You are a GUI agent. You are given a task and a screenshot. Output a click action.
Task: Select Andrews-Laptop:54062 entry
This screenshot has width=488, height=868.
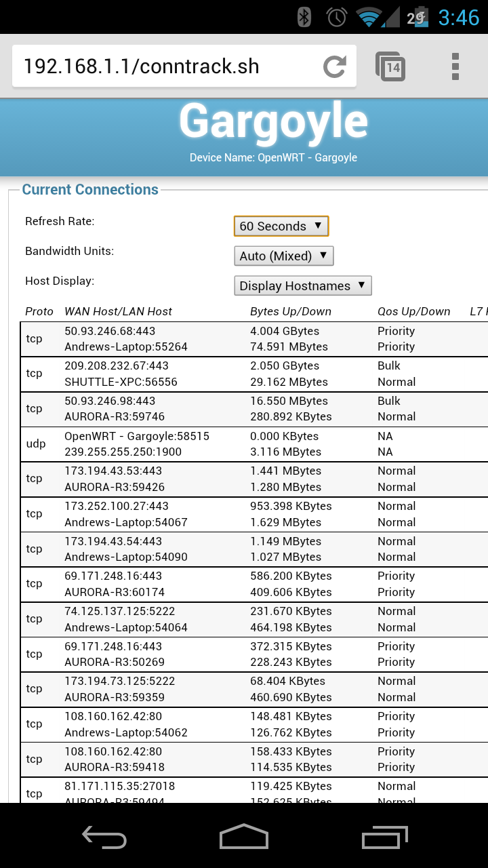pyautogui.click(x=126, y=732)
